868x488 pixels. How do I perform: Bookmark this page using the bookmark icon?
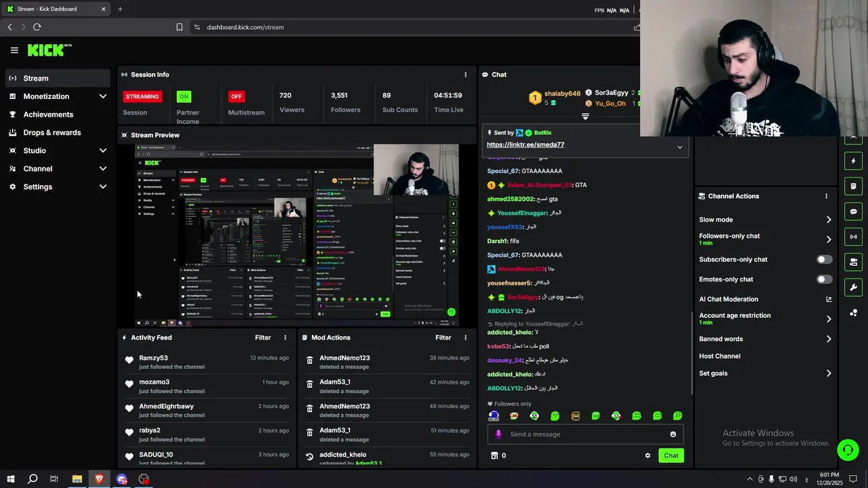tap(179, 27)
